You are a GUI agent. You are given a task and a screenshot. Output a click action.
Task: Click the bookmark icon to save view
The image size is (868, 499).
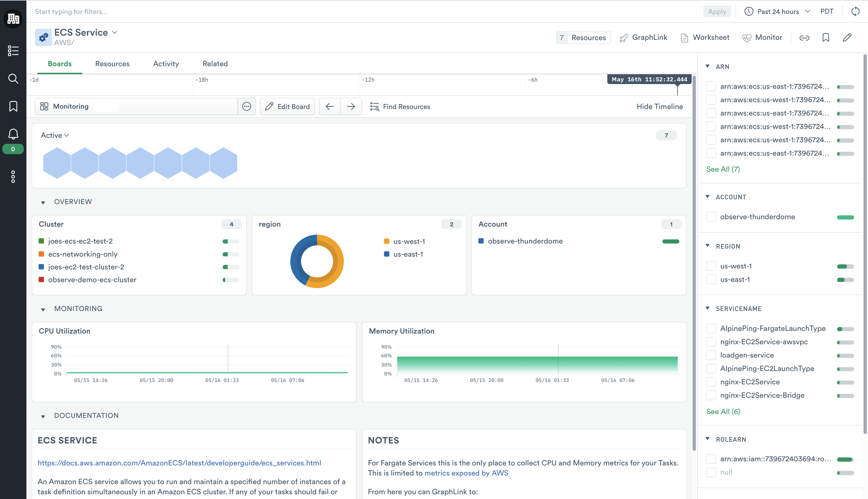pyautogui.click(x=826, y=37)
